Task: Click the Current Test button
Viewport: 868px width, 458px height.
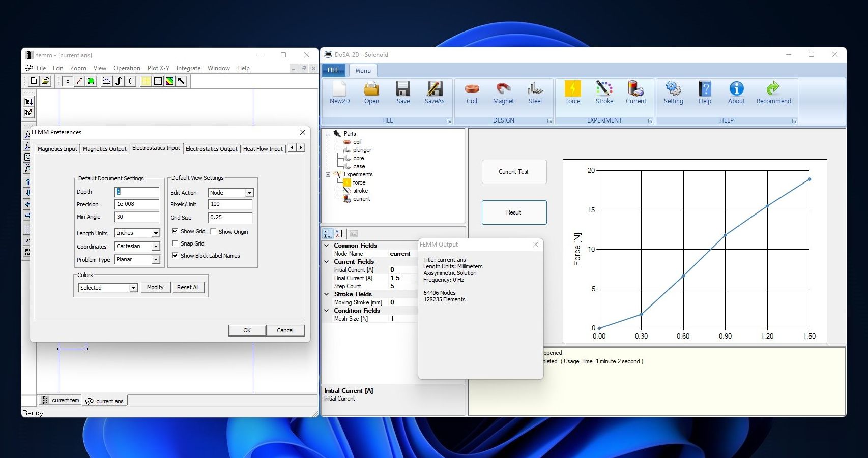Action: [x=514, y=172]
